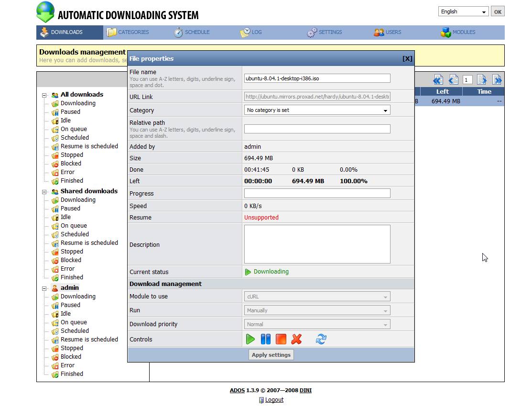Click the Apply settings button
Screen dimensions: 532x407
coord(271,355)
